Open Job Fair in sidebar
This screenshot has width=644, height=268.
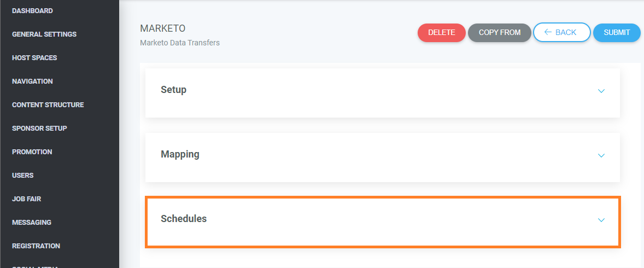click(27, 199)
